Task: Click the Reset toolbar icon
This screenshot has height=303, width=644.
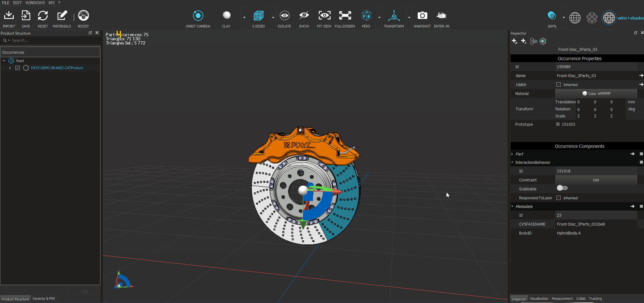Action: point(43,15)
